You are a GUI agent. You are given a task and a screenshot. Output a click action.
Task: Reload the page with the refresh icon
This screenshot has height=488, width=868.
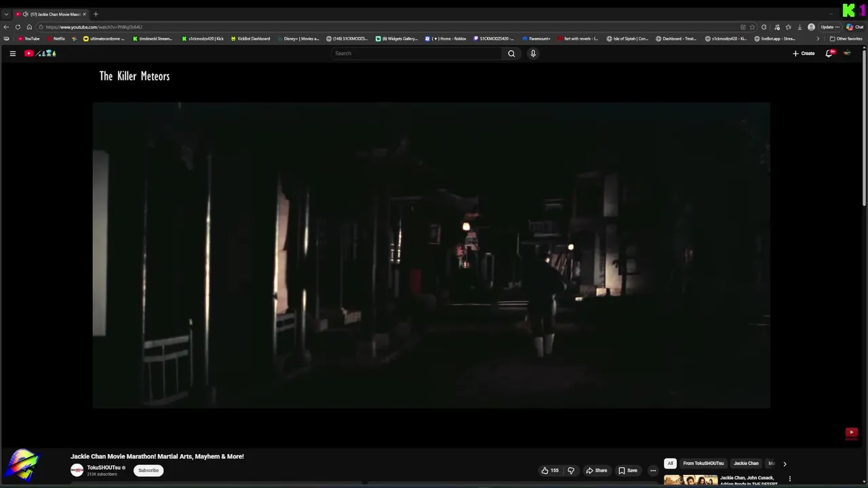(x=18, y=27)
